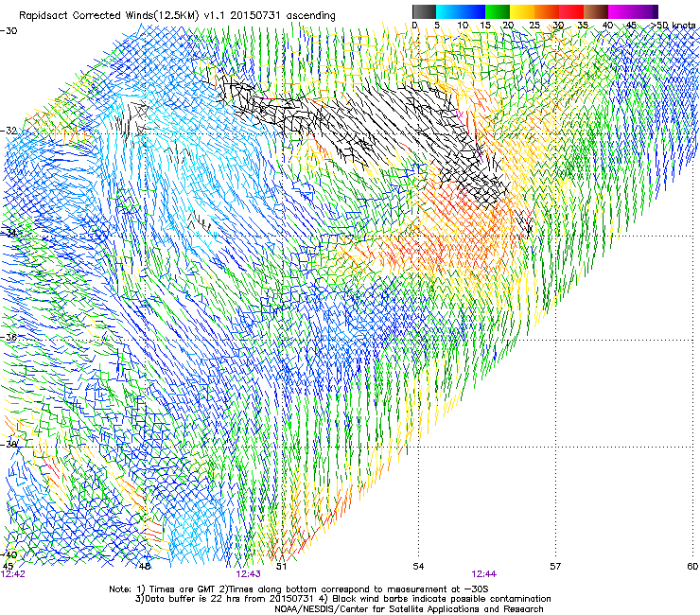Image resolution: width=700 pixels, height=615 pixels.
Task: Click the red 30-35 knots color swatch
Action: point(571,11)
